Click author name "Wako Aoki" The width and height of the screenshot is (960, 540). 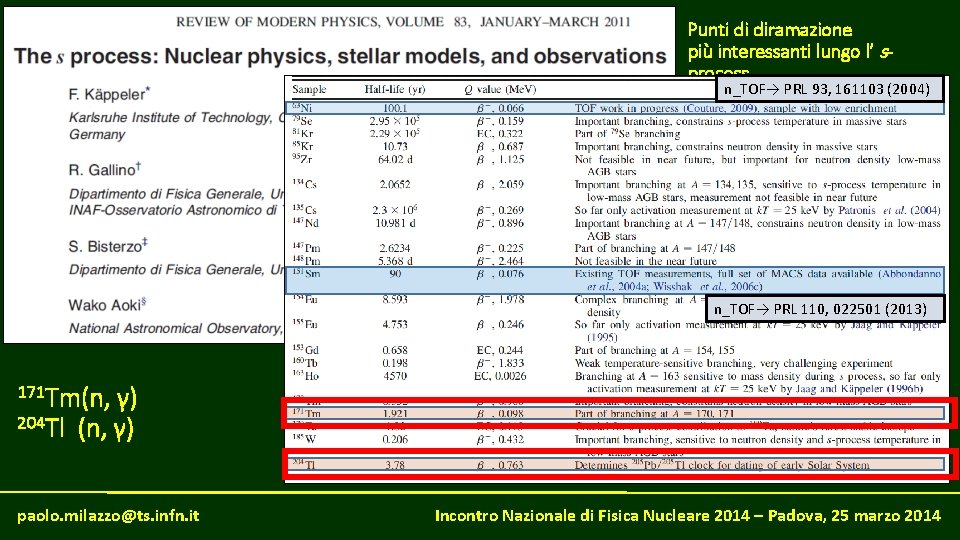107,305
